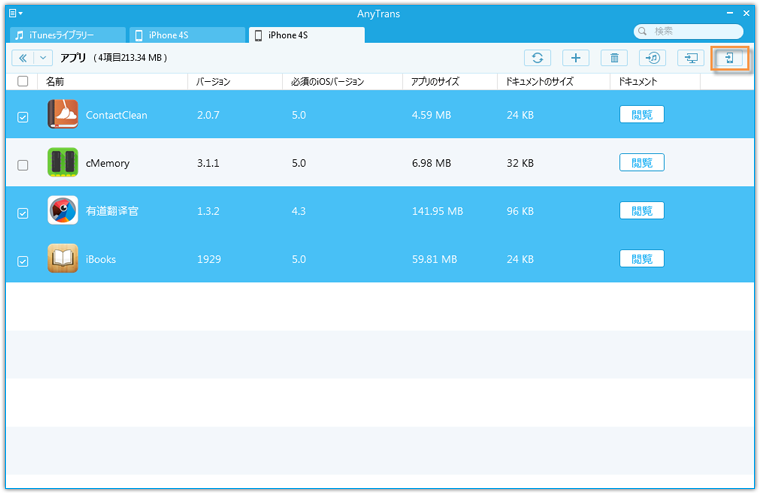The height and width of the screenshot is (494, 760).
Task: Click the trash delete toolbar icon
Action: 614,58
